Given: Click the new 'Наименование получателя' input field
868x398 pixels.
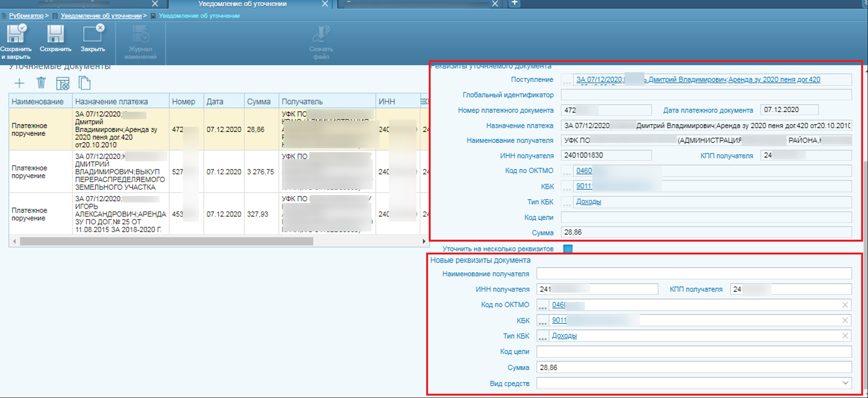Looking at the screenshot, I should coord(694,274).
